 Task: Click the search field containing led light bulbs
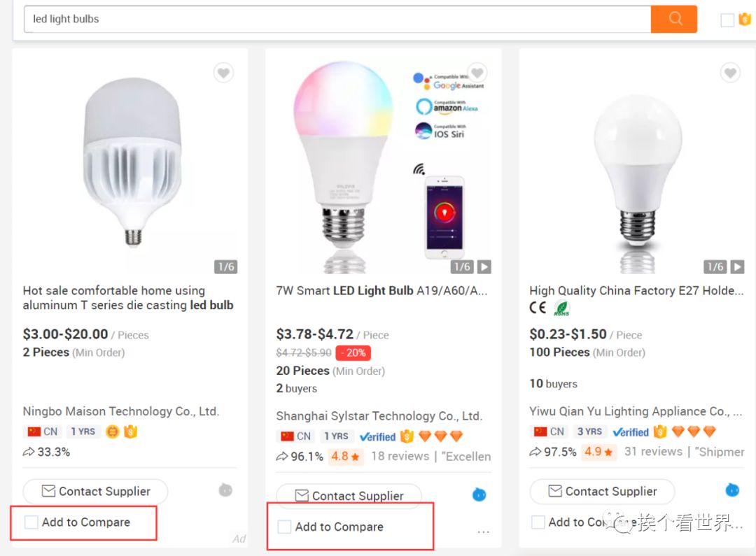(336, 19)
